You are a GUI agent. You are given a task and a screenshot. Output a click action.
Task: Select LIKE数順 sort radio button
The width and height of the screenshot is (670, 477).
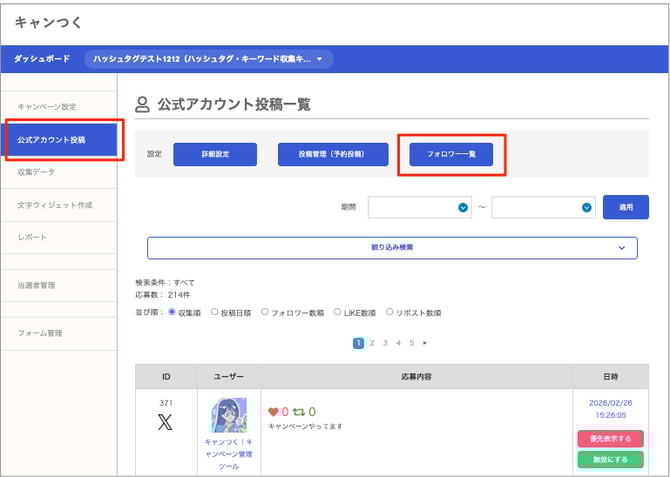coord(337,312)
